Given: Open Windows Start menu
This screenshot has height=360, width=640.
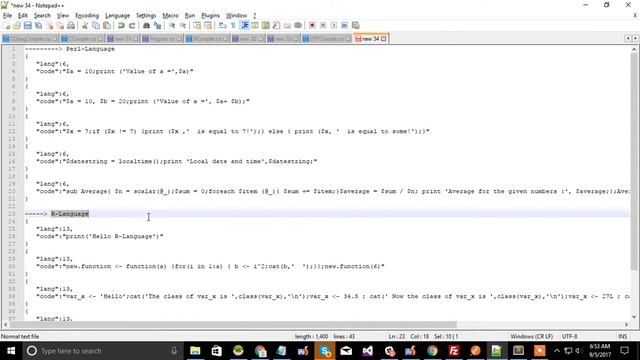Looking at the screenshot, I should point(11,351).
